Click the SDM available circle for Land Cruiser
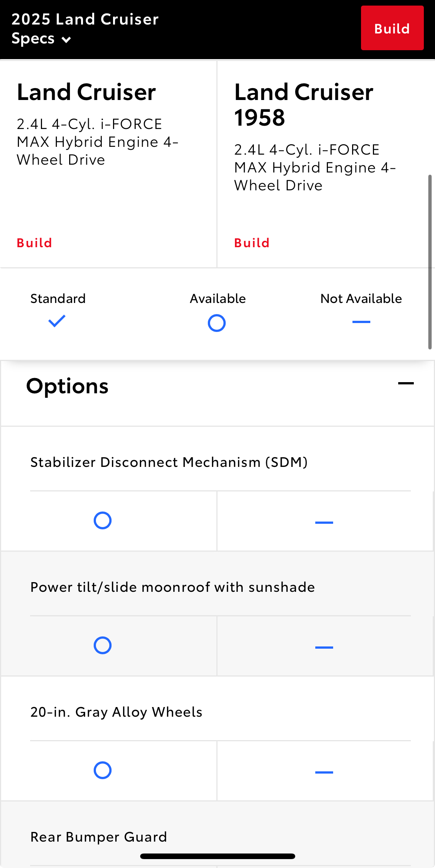 (x=103, y=520)
